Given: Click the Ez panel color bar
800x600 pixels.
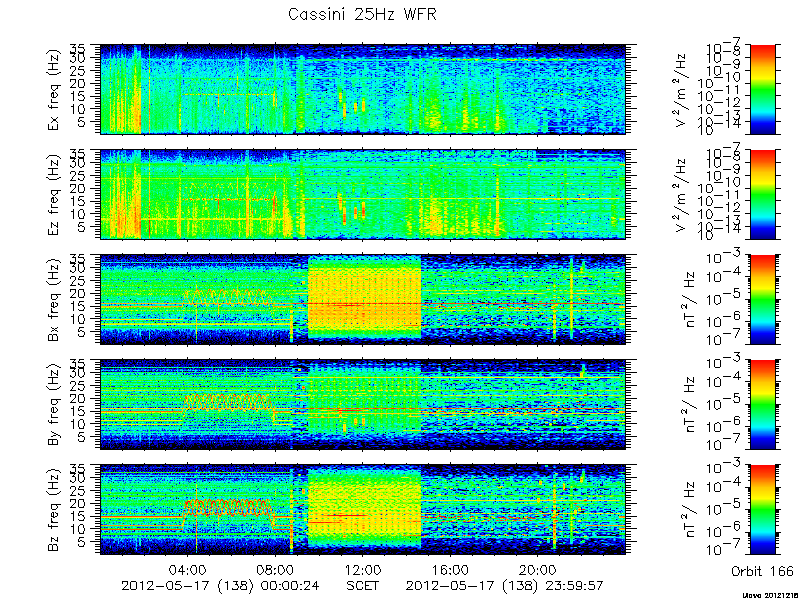Looking at the screenshot, I should (x=762, y=194).
